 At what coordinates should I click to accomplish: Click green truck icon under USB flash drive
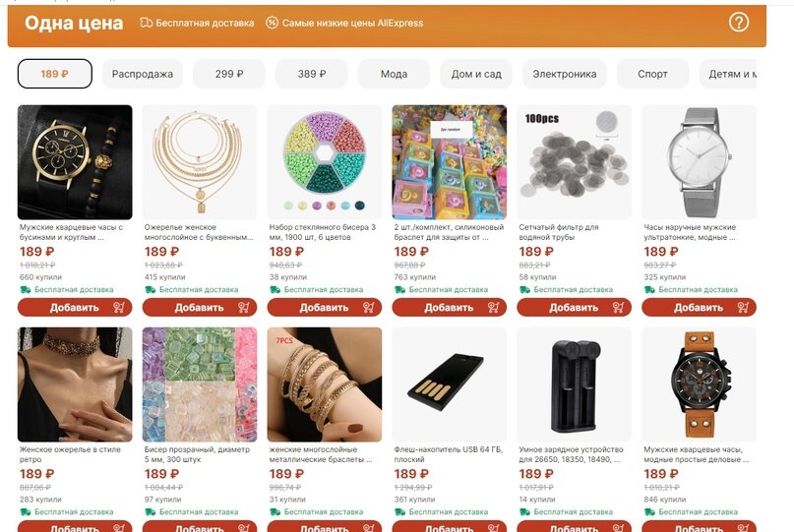pos(399,511)
